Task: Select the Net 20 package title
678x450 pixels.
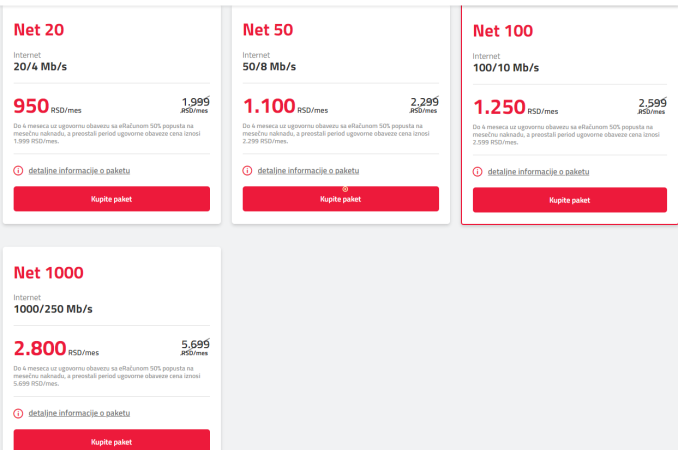Action: (39, 30)
